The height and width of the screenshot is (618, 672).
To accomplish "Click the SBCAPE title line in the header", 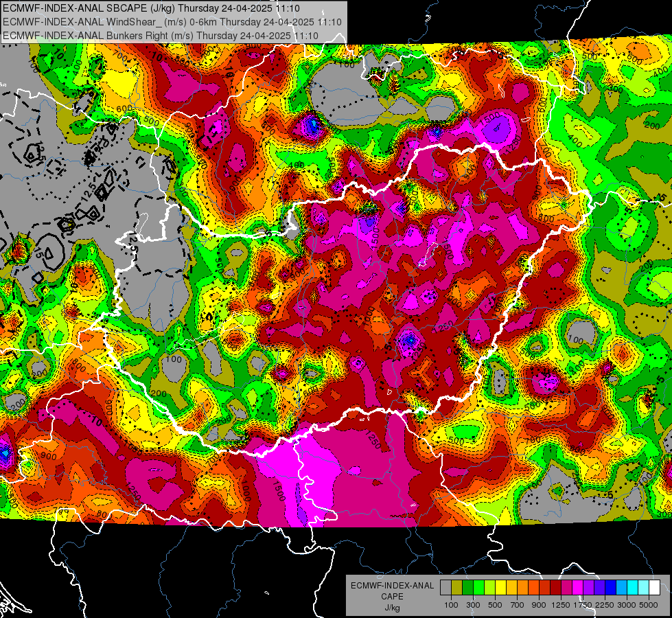I will pos(151,8).
